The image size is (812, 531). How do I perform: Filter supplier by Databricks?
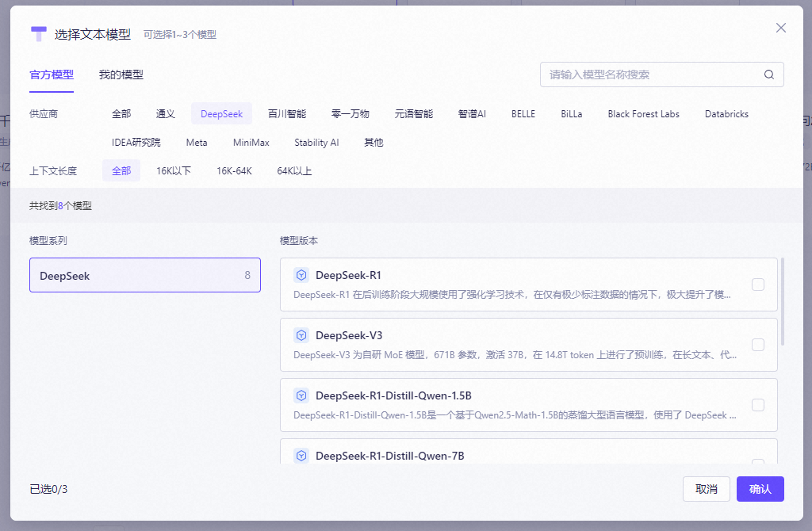click(726, 114)
